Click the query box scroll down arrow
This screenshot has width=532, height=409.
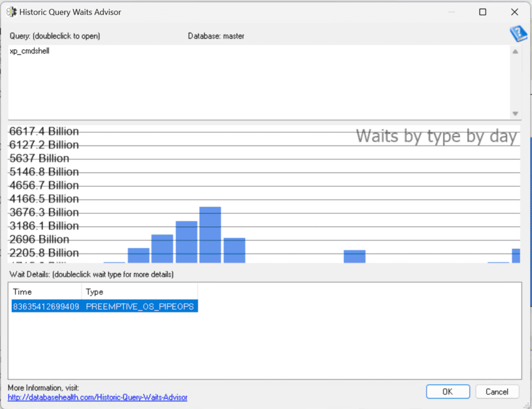click(515, 113)
